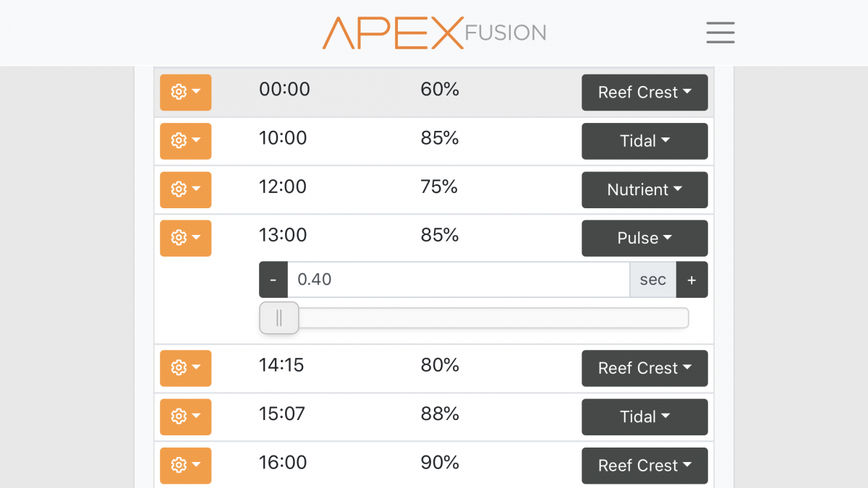Click the pulse duration slider handle
The width and height of the screenshot is (868, 488).
tap(279, 318)
